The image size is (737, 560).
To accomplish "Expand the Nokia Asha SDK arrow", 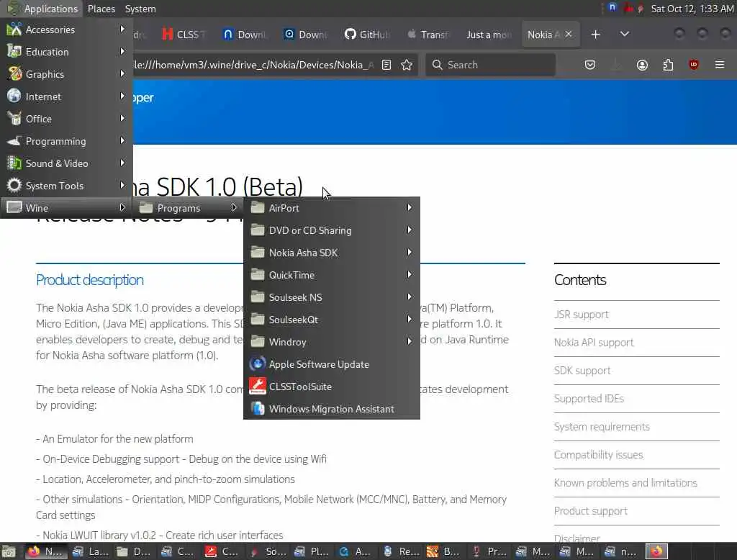I will [410, 252].
